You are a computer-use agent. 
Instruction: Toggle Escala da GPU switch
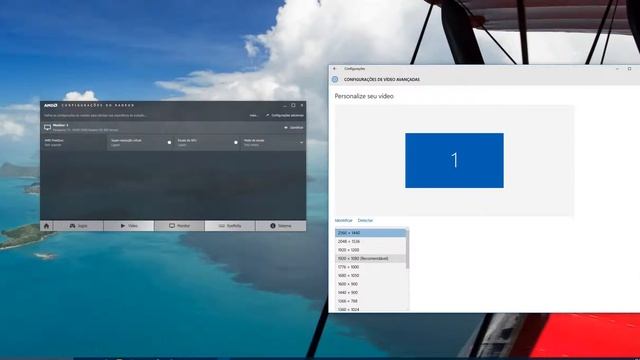click(236, 142)
